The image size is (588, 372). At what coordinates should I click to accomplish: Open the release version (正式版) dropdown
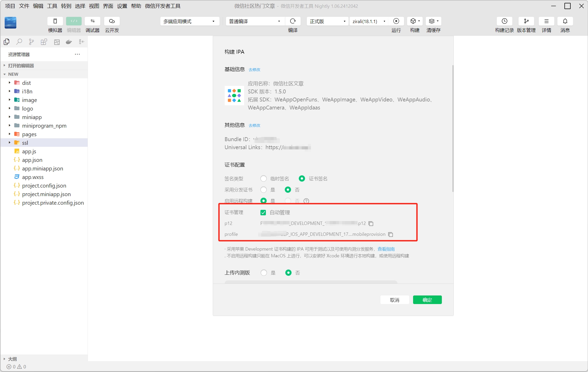[328, 21]
